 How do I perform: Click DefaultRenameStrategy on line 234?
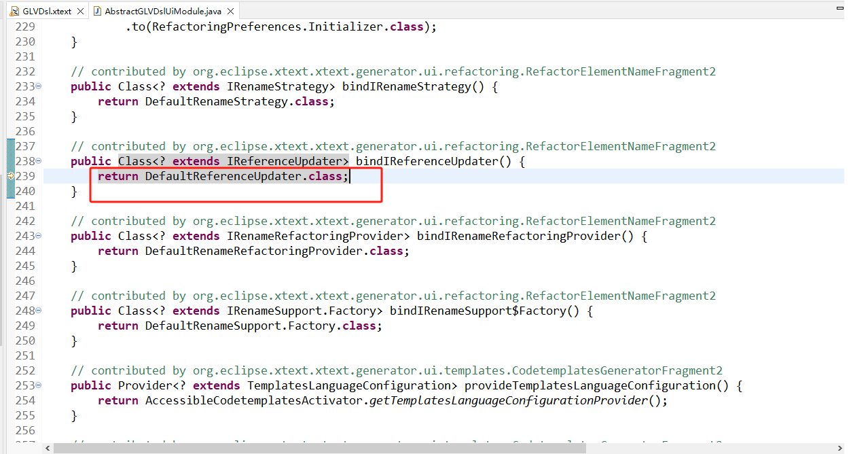(216, 101)
